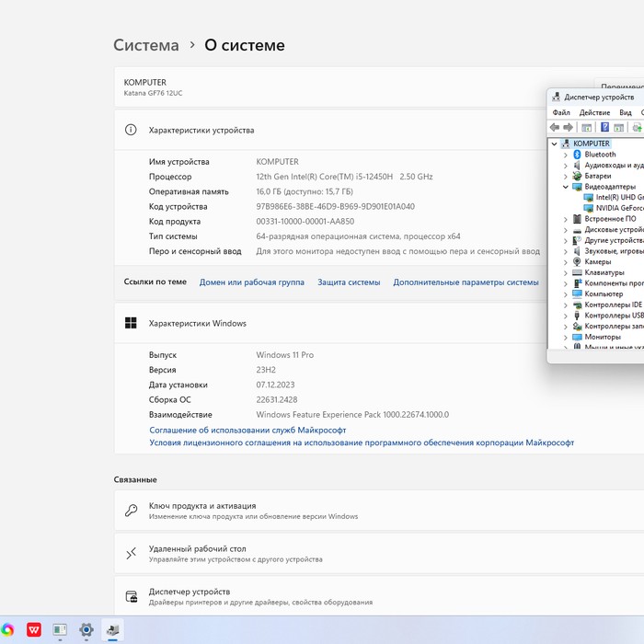Click the blue Help icon in Device Manager toolbar
This screenshot has width=644, height=644.
click(x=604, y=127)
